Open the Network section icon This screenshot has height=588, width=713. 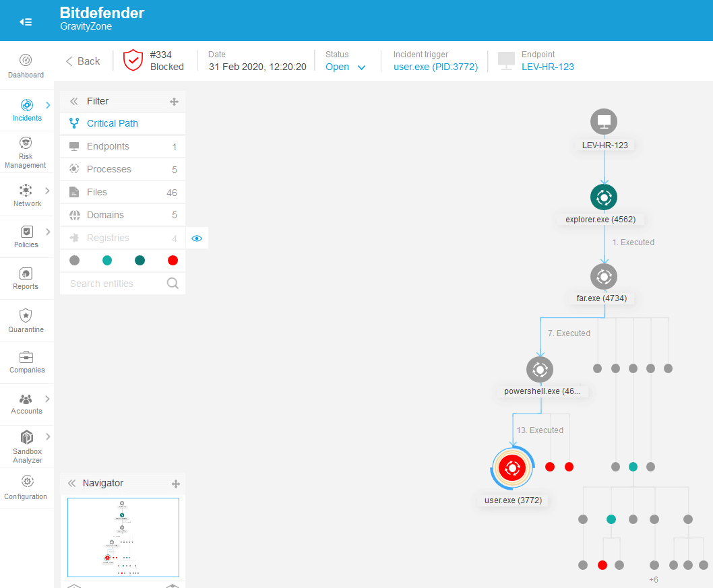pyautogui.click(x=26, y=190)
